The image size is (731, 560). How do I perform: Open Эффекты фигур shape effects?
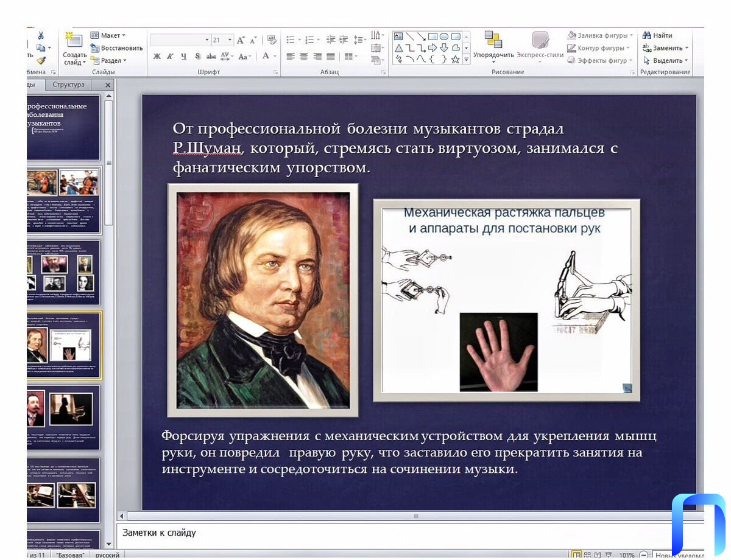600,60
